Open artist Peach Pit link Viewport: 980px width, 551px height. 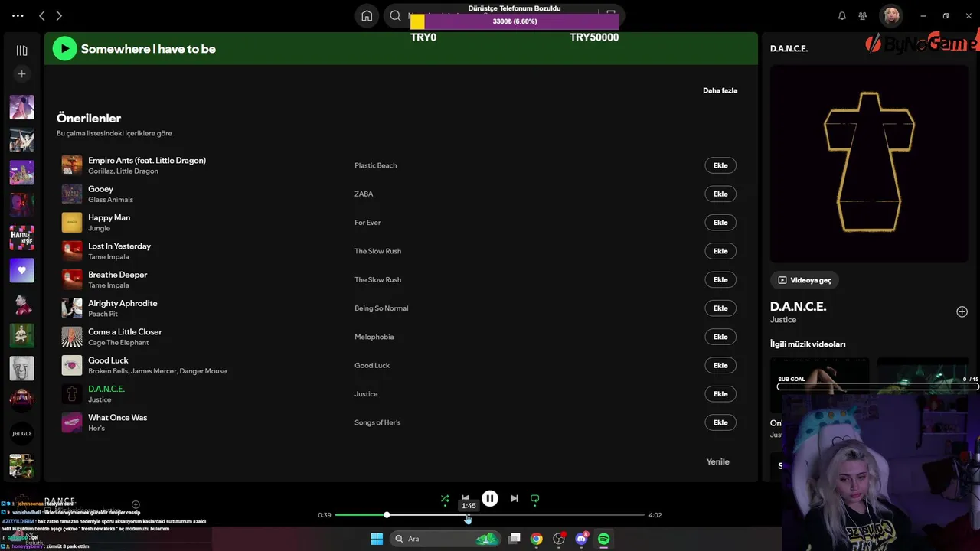click(x=103, y=314)
